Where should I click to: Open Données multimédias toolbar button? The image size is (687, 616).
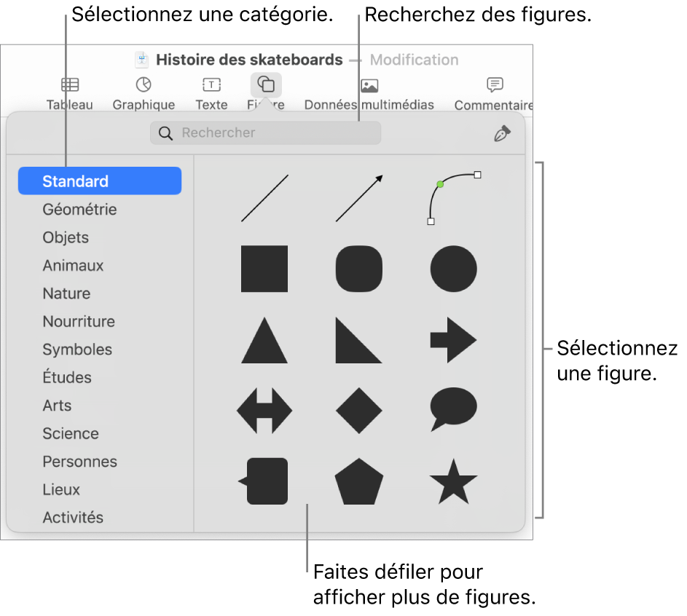tap(369, 93)
